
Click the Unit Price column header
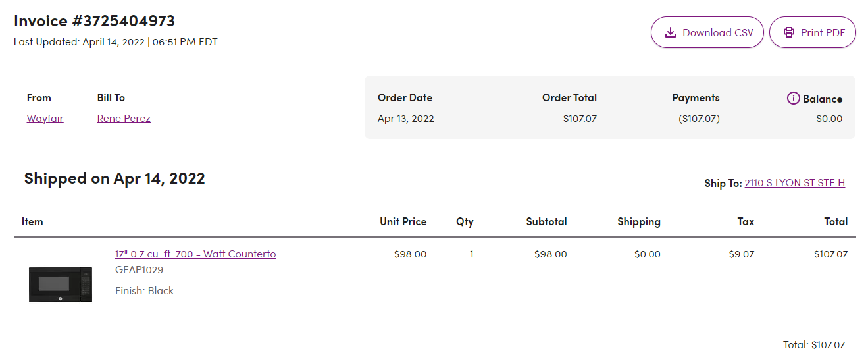[x=403, y=221]
